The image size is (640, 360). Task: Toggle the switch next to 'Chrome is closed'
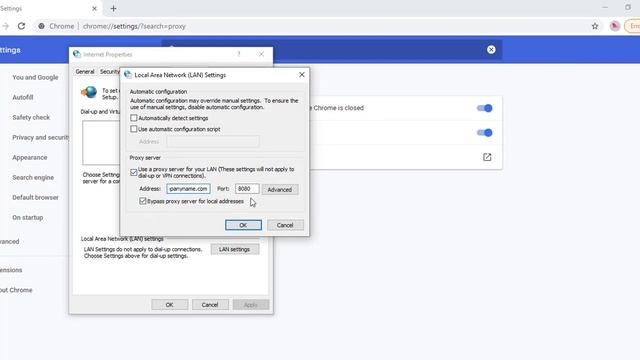tap(484, 108)
